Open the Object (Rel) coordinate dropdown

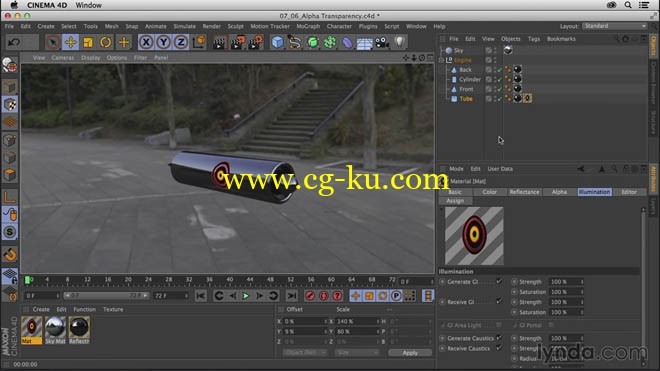click(x=305, y=353)
